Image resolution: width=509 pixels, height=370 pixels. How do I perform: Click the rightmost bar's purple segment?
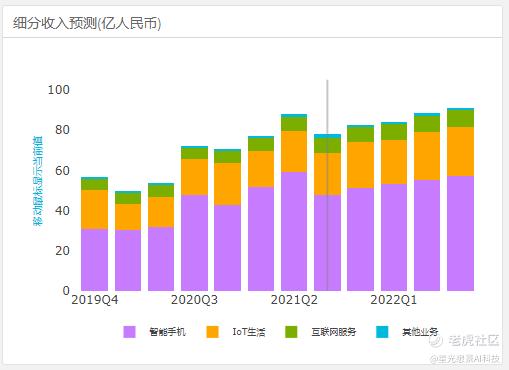[460, 233]
